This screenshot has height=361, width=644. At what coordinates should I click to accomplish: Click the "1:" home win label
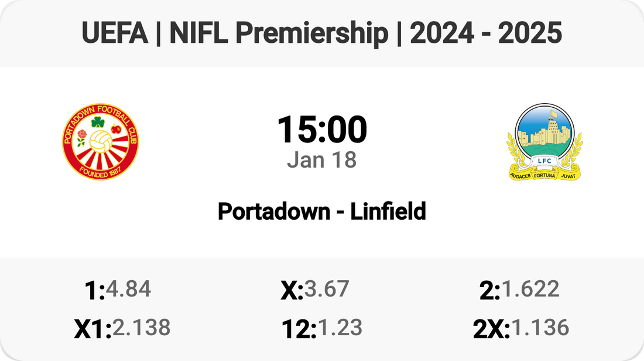click(95, 291)
